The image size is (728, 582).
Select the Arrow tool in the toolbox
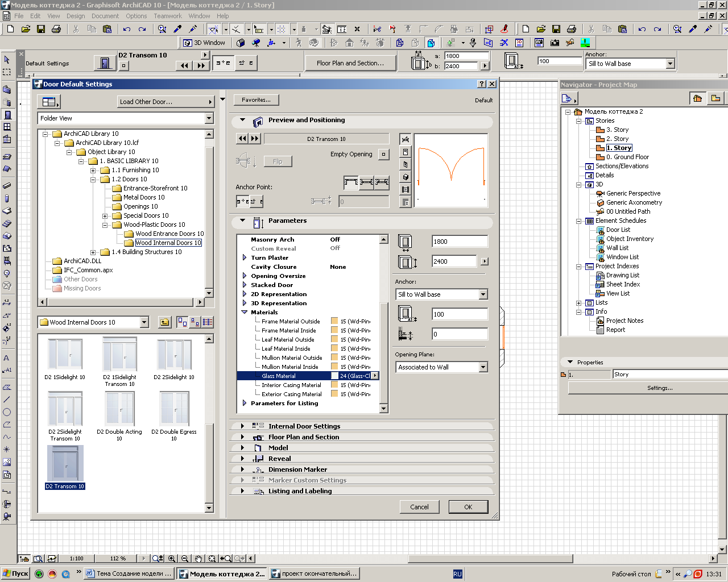click(7, 60)
